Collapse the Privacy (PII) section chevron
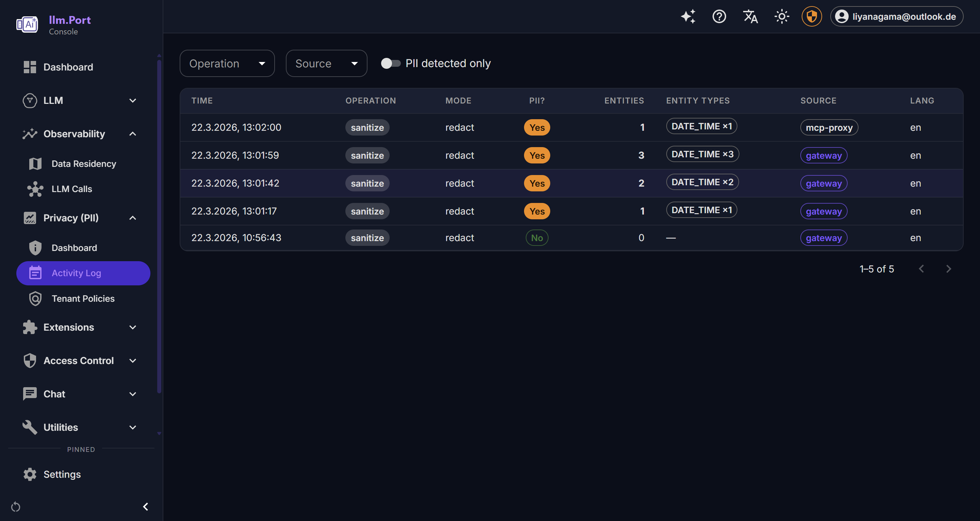Image resolution: width=980 pixels, height=521 pixels. 132,218
